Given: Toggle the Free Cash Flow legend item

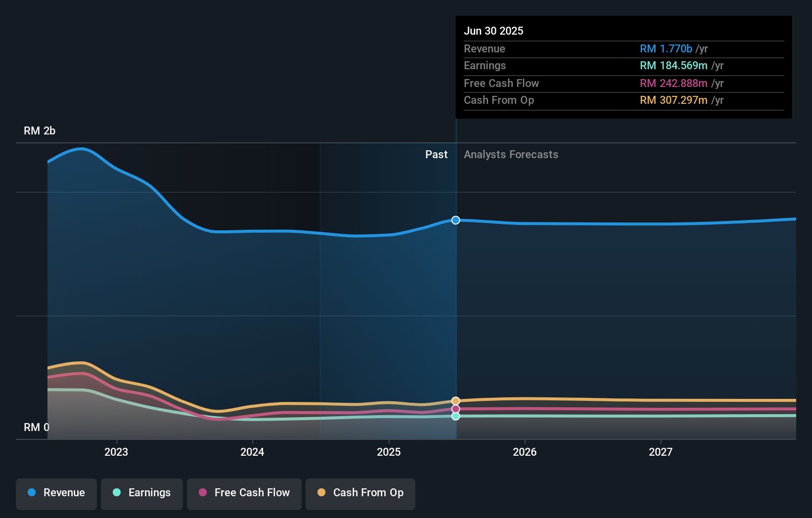Looking at the screenshot, I should pyautogui.click(x=244, y=493).
